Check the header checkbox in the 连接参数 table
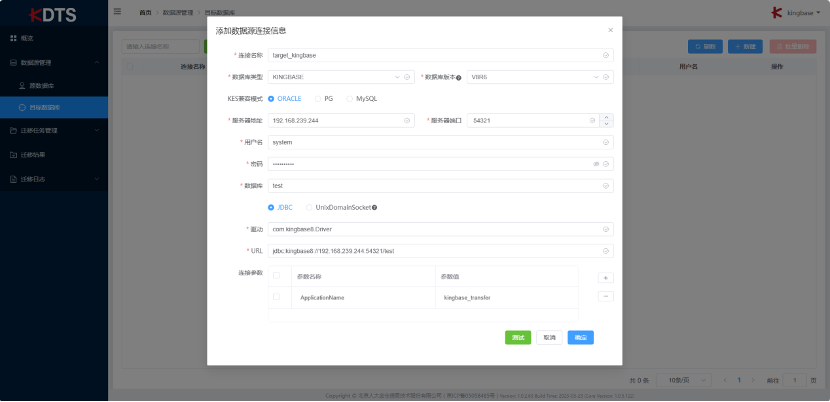Image resolution: width=830 pixels, height=402 pixels. point(276,275)
